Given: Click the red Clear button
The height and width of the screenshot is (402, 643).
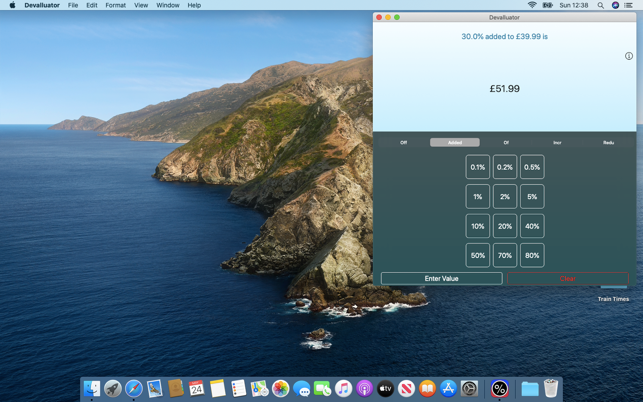Looking at the screenshot, I should coord(568,279).
